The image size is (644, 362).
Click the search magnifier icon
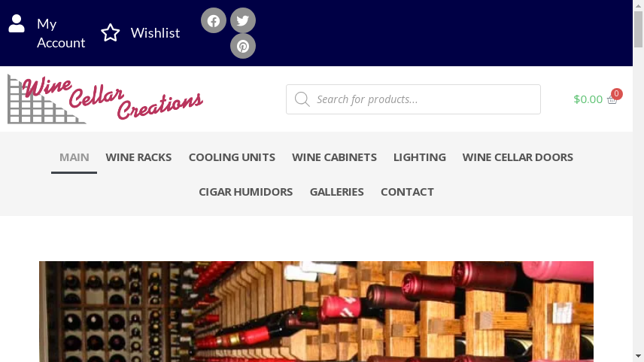(302, 99)
